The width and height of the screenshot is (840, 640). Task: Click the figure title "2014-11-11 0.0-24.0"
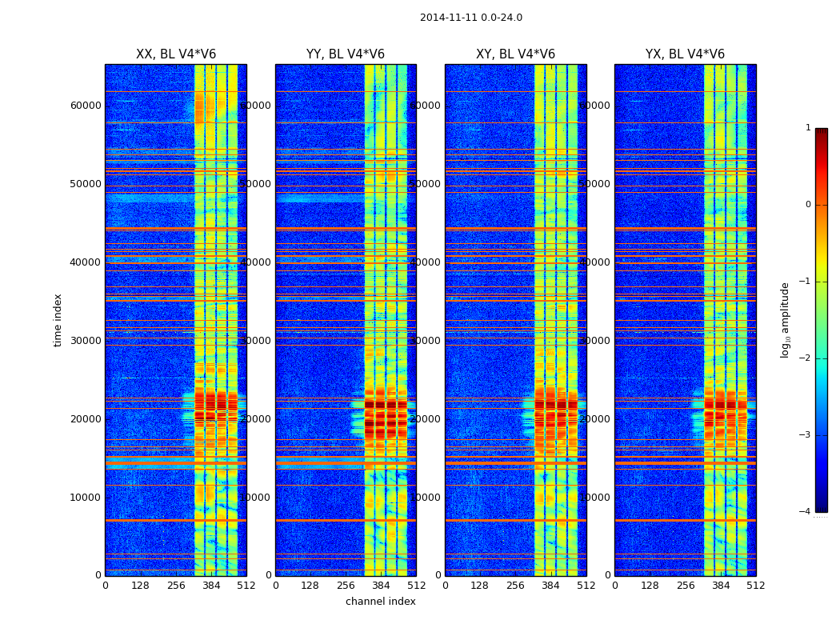point(470,18)
